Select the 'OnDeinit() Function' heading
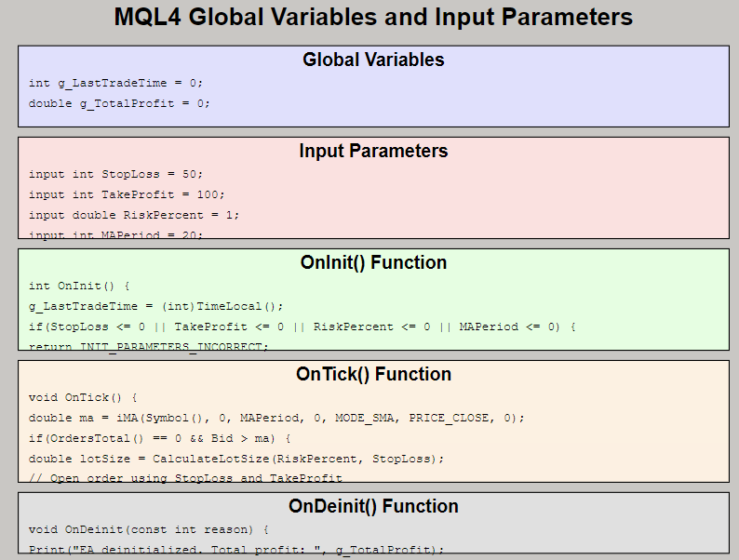 click(373, 506)
